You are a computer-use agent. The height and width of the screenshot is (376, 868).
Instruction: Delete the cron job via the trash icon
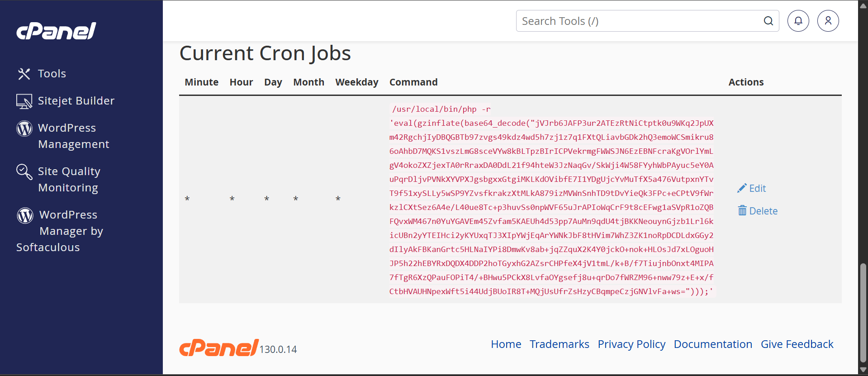742,211
